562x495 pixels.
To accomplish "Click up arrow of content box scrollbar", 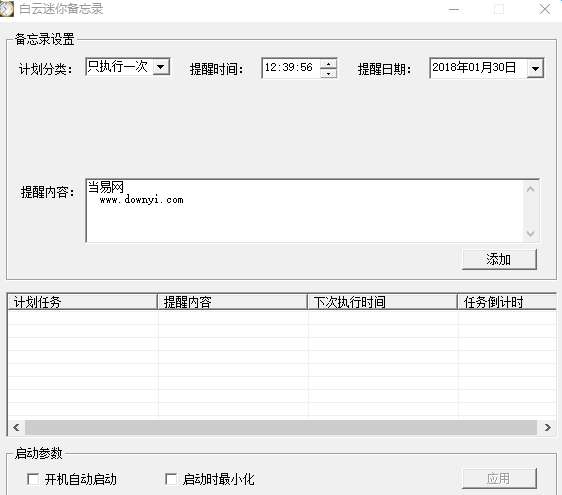I will [x=530, y=189].
